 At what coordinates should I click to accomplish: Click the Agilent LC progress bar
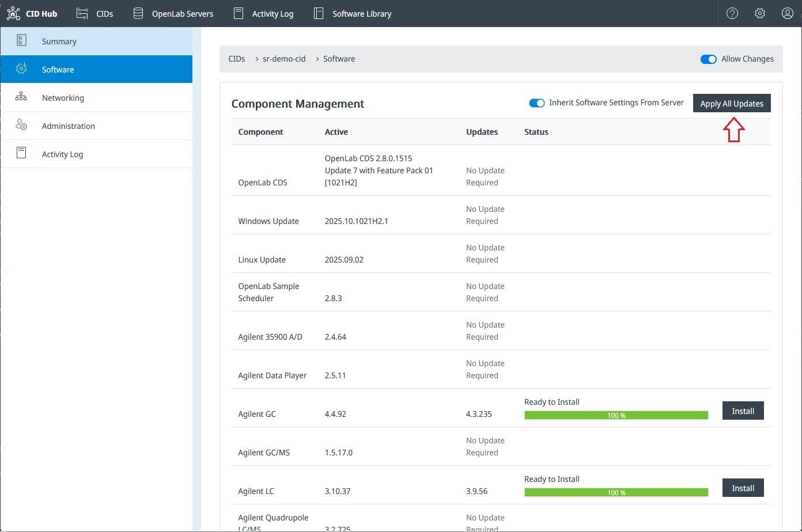tap(616, 492)
